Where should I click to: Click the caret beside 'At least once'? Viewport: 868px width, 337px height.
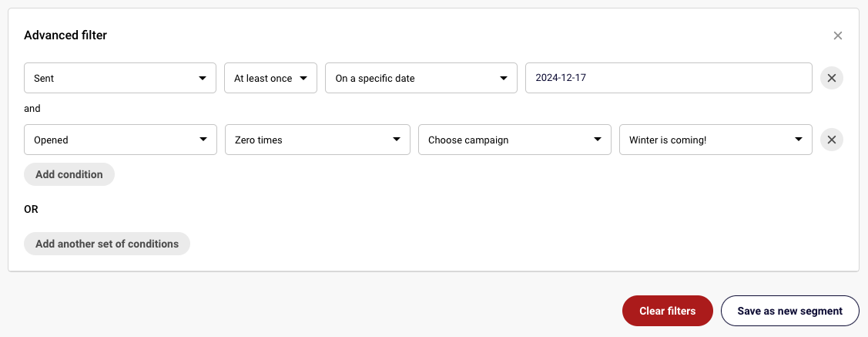(x=303, y=78)
